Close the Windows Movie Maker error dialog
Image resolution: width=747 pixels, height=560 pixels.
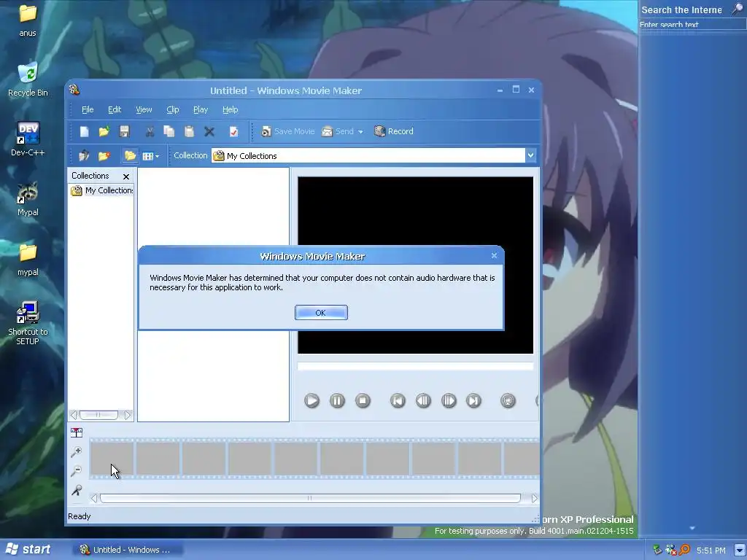click(x=494, y=256)
